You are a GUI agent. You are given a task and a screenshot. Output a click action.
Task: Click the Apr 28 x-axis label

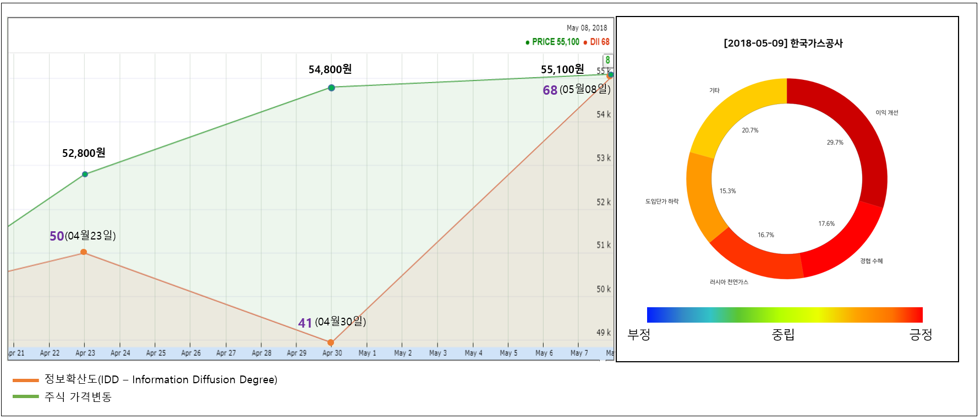coord(261,353)
